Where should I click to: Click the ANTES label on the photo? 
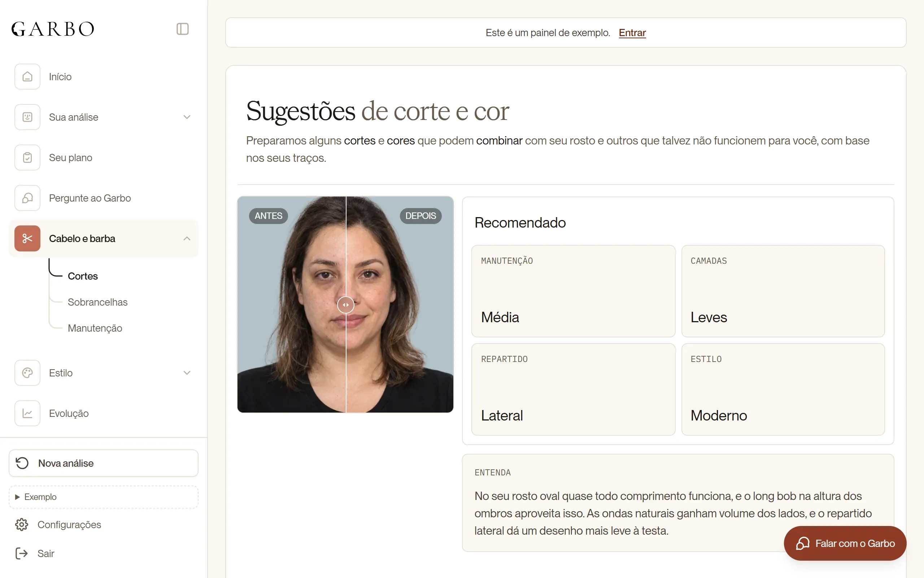(269, 216)
